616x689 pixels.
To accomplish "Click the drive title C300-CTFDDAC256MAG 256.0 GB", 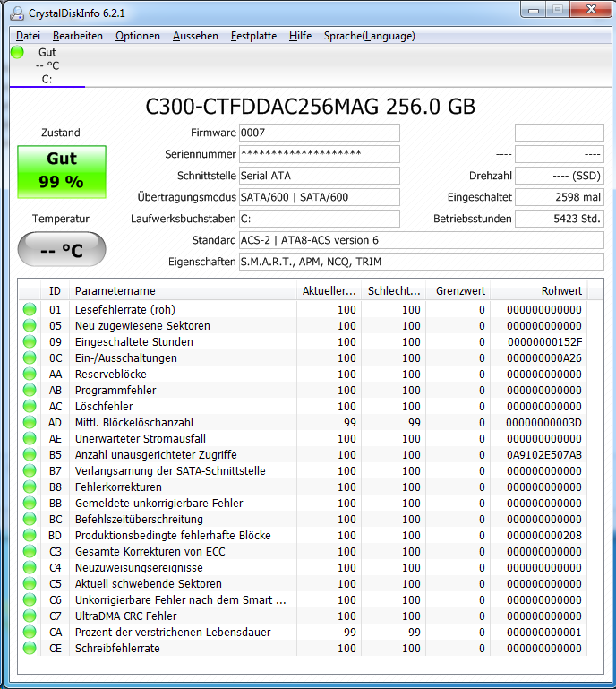I will 311,107.
